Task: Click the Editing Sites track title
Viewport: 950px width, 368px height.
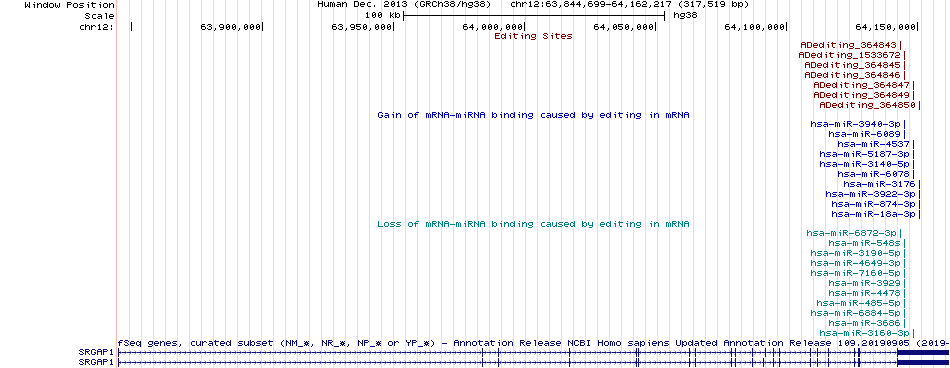Action: tap(533, 36)
